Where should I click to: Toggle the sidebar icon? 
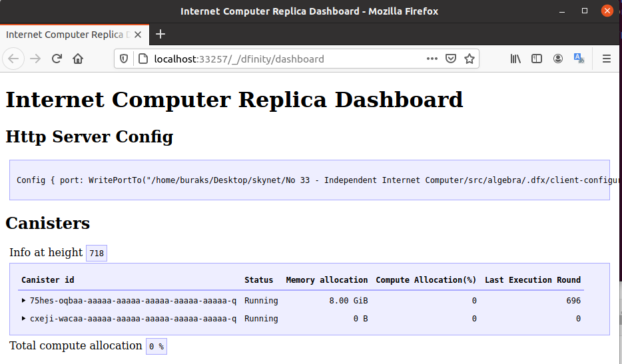pos(536,59)
